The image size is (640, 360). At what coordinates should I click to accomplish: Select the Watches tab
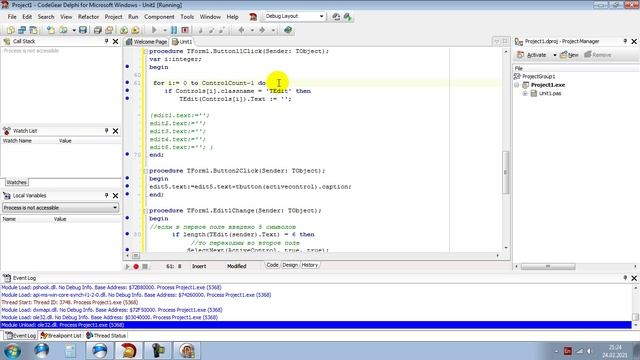[16, 182]
